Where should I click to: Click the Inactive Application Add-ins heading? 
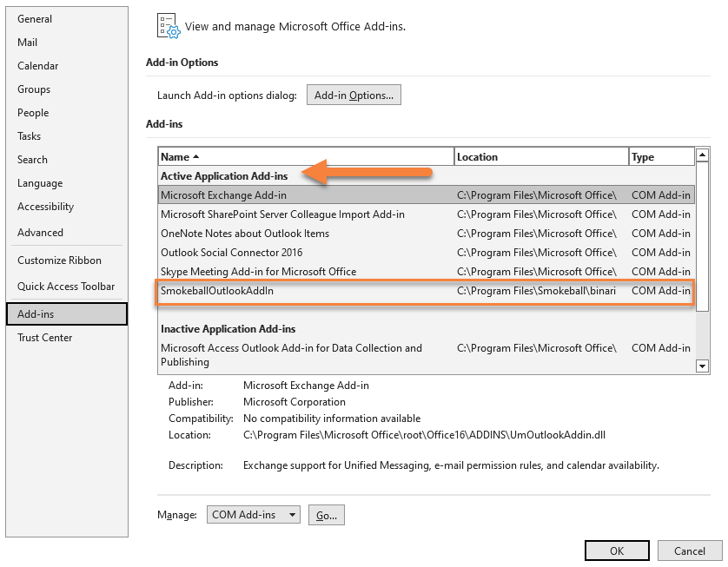pyautogui.click(x=228, y=329)
